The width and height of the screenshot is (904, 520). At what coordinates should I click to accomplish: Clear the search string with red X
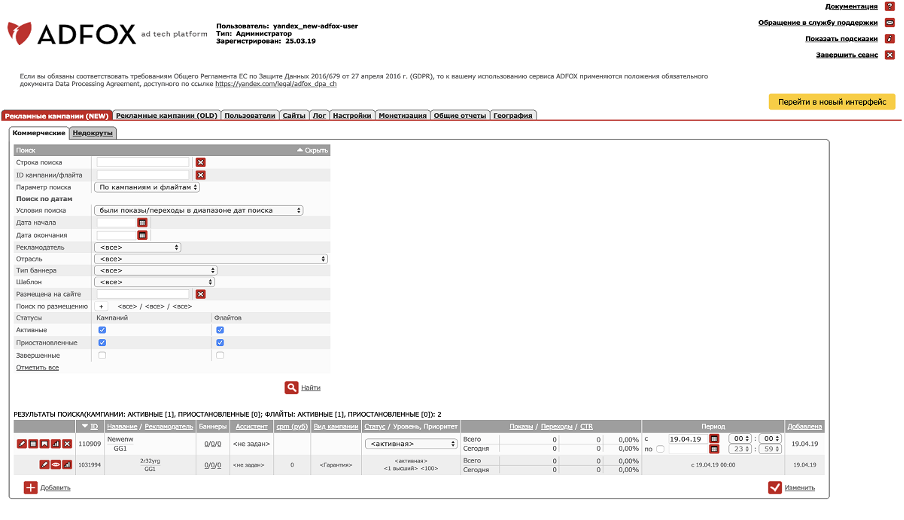200,162
